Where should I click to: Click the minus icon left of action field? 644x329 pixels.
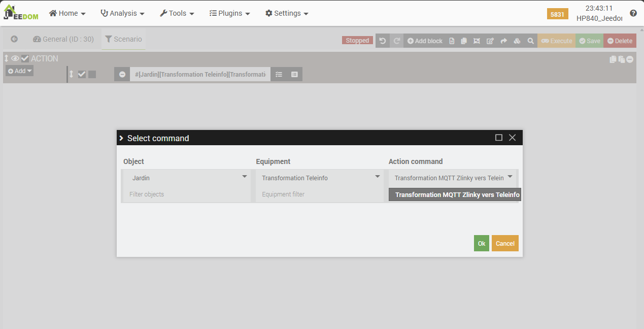pyautogui.click(x=122, y=74)
